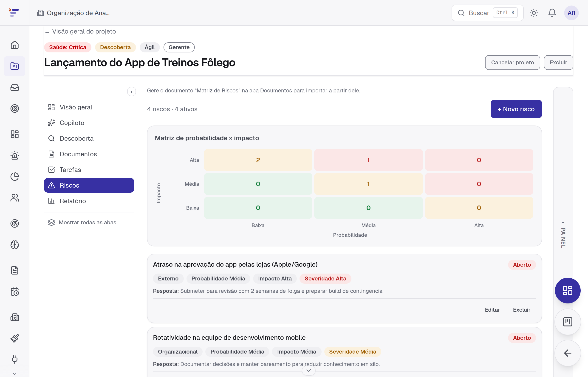Screen dimensions: 588x377
Task: Click the floating dashboard grid button
Action: tap(568, 291)
